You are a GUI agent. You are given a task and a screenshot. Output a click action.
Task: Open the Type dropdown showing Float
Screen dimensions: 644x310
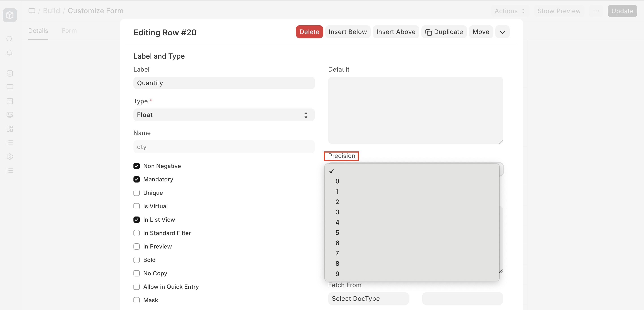pos(224,115)
